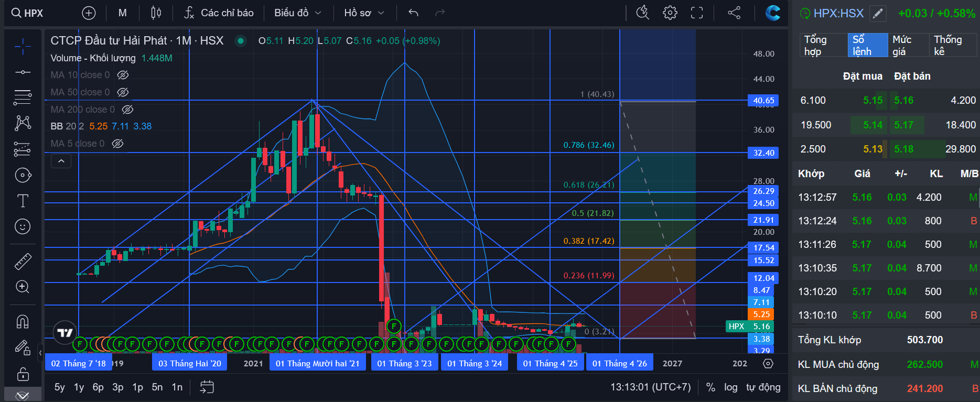
Task: Open the HPX symbol search
Action: pos(27,13)
